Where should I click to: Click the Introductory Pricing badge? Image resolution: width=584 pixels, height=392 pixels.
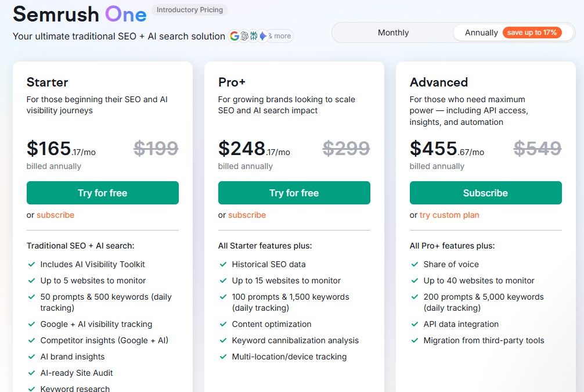tap(190, 10)
